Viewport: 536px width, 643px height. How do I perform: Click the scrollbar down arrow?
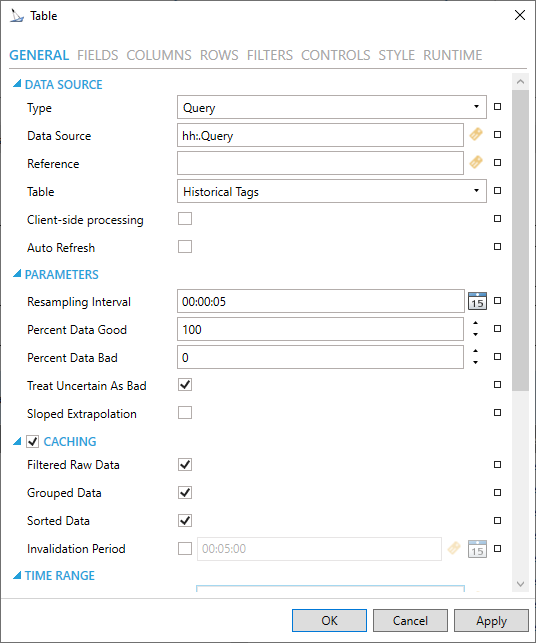520,584
